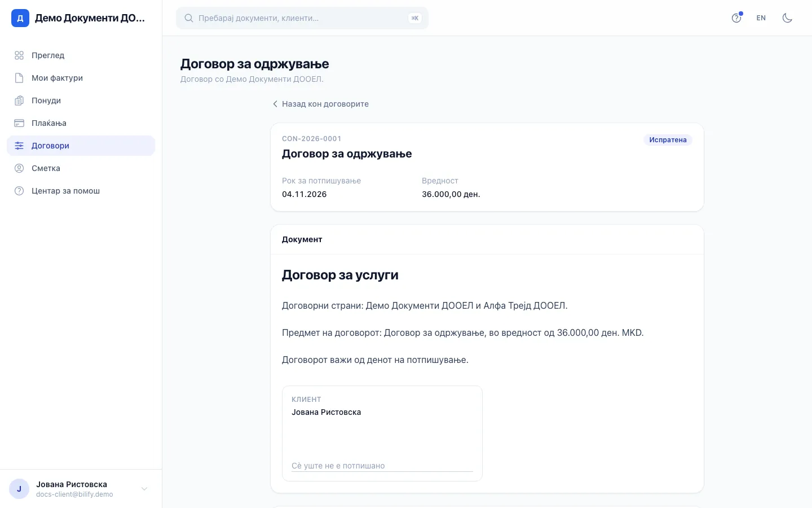Viewport: 812px width, 508px height.
Task: Click client name Јована Ристовска in signature box
Action: click(326, 412)
